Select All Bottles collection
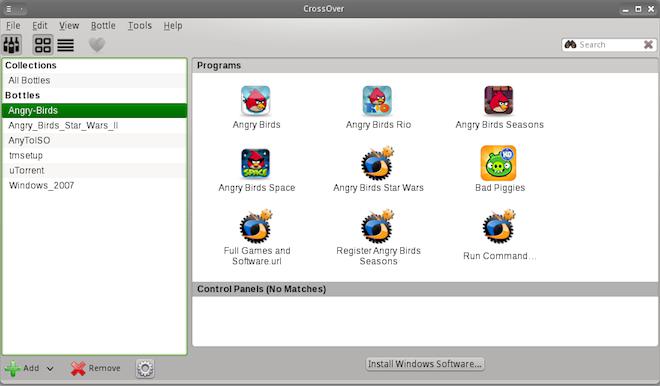The height and width of the screenshot is (386, 660). tap(94, 80)
